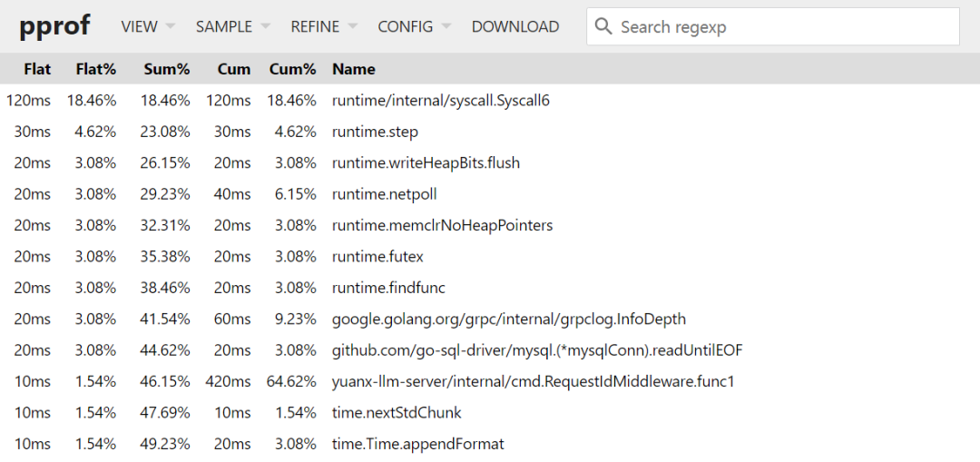
Task: Select the grpclog.InfoDepth function row
Action: tap(490, 319)
